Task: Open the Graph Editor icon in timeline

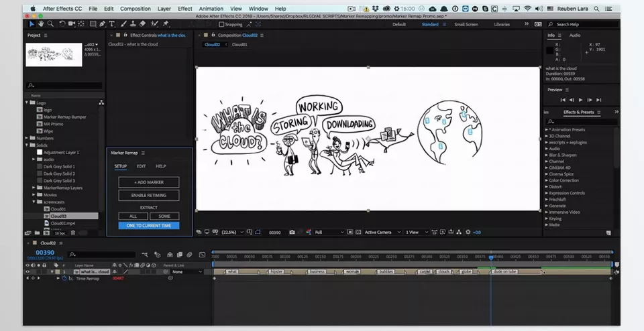Action: click(x=202, y=255)
